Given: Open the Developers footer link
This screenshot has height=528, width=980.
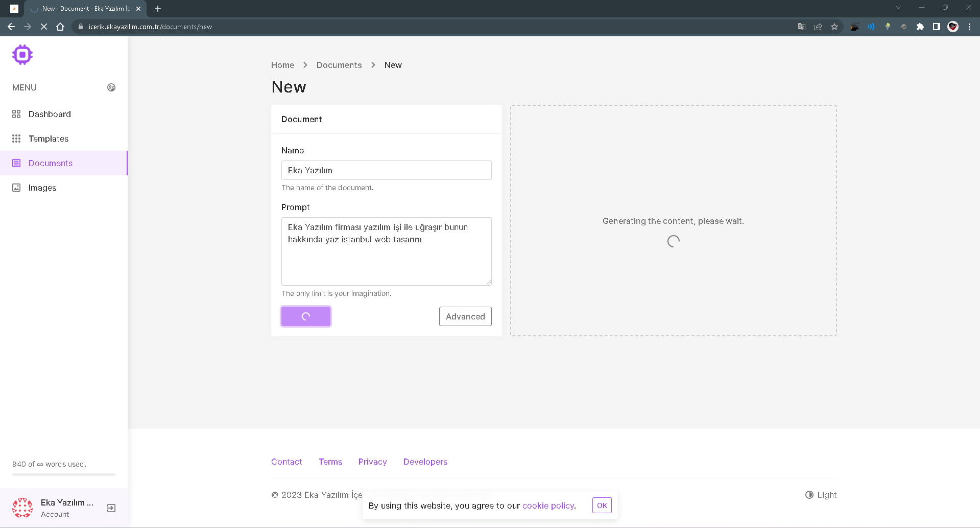Looking at the screenshot, I should (425, 462).
